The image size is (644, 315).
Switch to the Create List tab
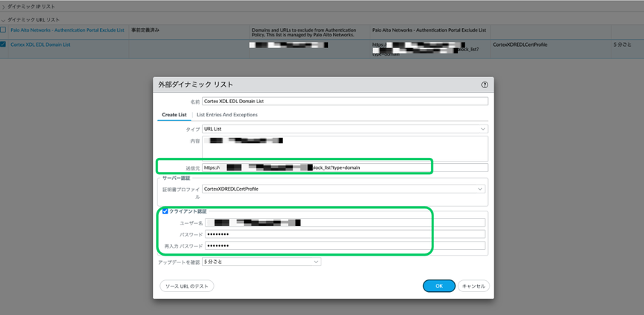click(x=174, y=115)
